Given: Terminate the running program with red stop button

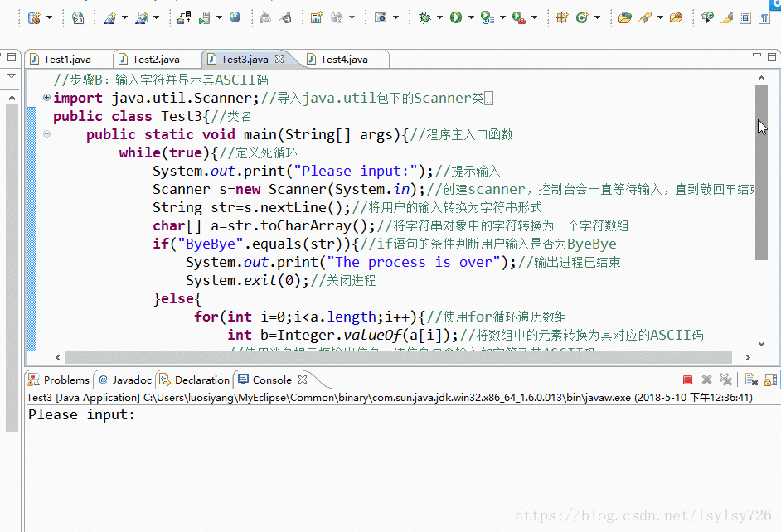Looking at the screenshot, I should coord(688,380).
